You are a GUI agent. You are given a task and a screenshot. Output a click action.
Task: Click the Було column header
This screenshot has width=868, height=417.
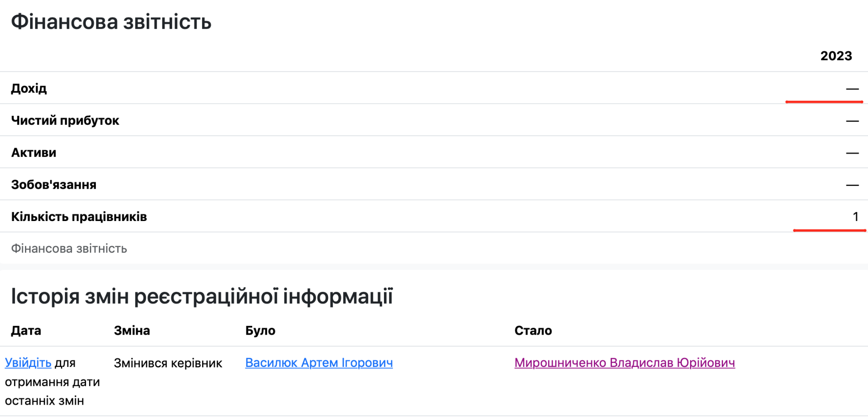[x=260, y=330]
